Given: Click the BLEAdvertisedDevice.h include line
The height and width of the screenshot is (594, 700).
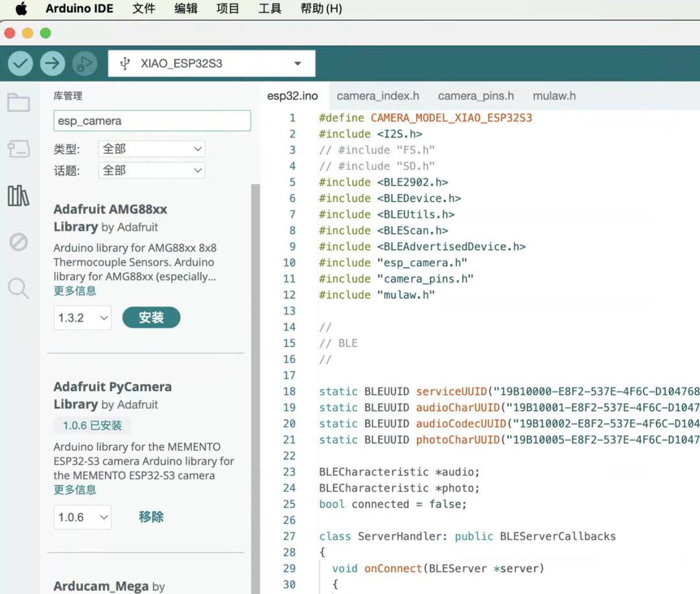Looking at the screenshot, I should pyautogui.click(x=423, y=247).
